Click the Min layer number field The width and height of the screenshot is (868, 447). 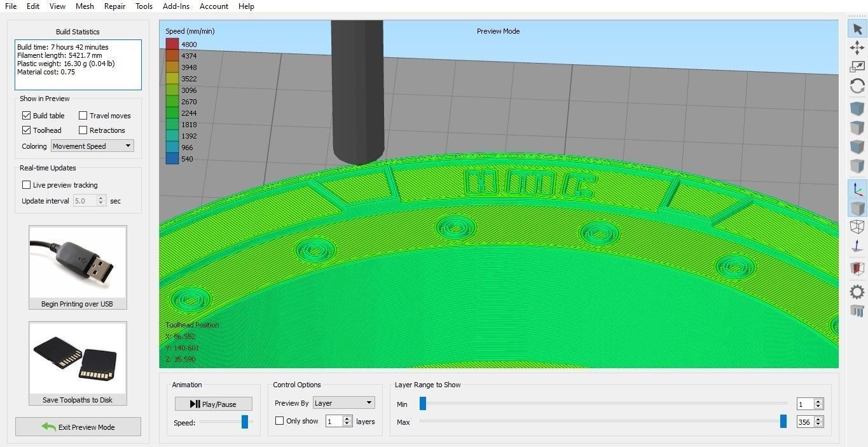pyautogui.click(x=805, y=404)
